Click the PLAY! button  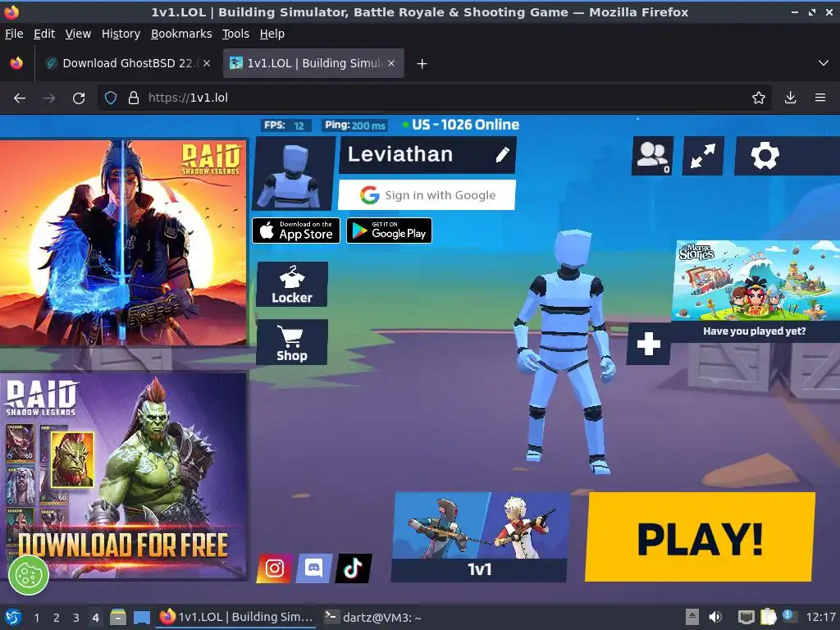700,536
